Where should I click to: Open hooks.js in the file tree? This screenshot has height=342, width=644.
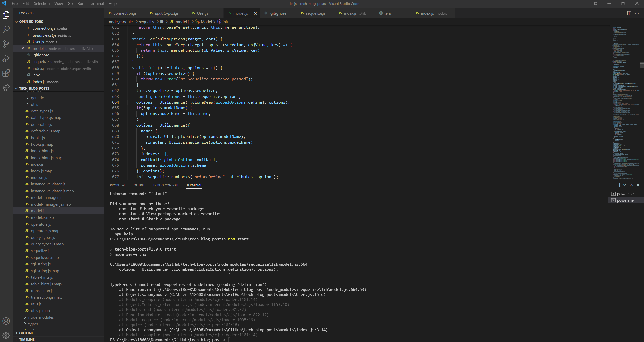(38, 138)
